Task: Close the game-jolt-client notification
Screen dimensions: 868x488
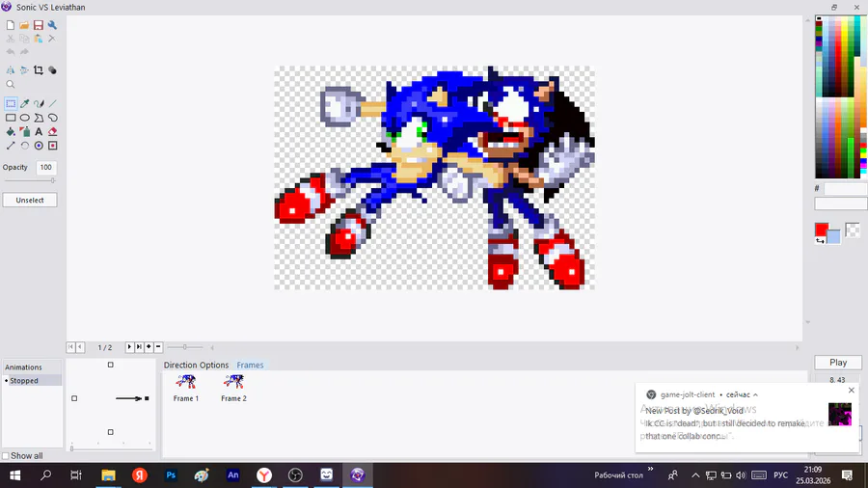Action: click(x=852, y=390)
